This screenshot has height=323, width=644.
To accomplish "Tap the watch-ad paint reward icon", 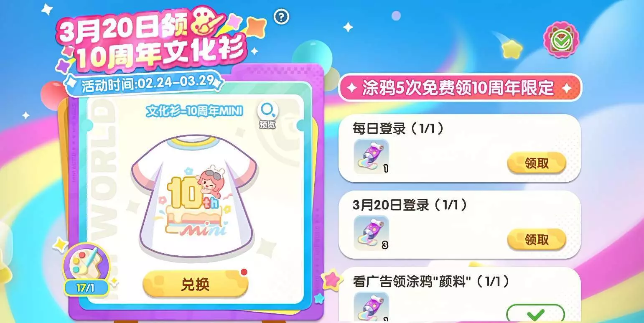I will click(x=372, y=307).
